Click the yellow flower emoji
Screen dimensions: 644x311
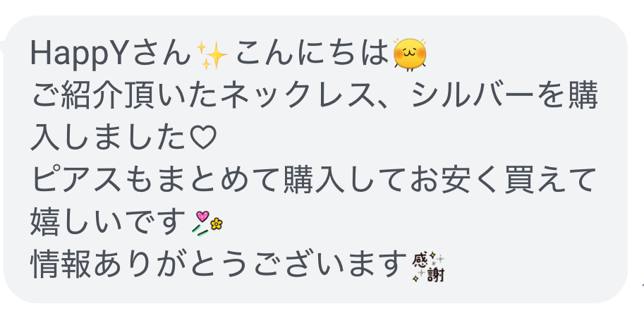[x=216, y=224]
